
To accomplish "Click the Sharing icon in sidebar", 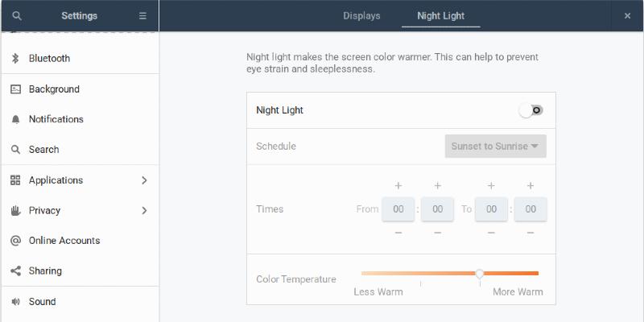I will coord(15,271).
